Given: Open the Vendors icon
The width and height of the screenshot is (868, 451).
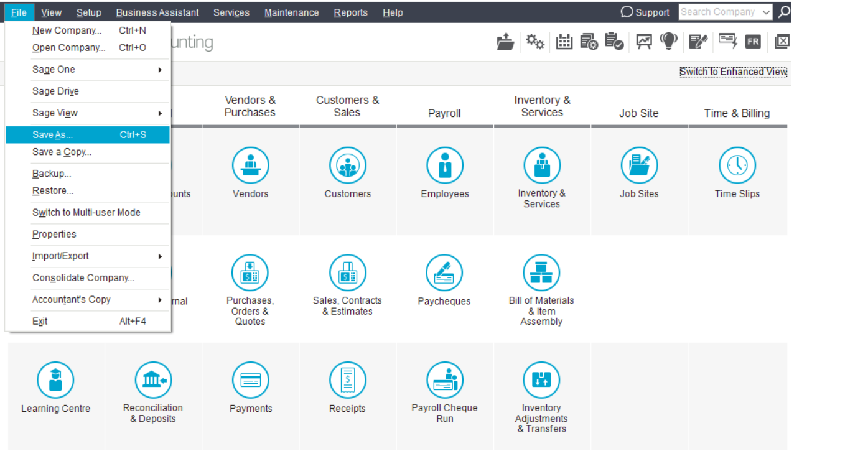Looking at the screenshot, I should click(x=251, y=165).
